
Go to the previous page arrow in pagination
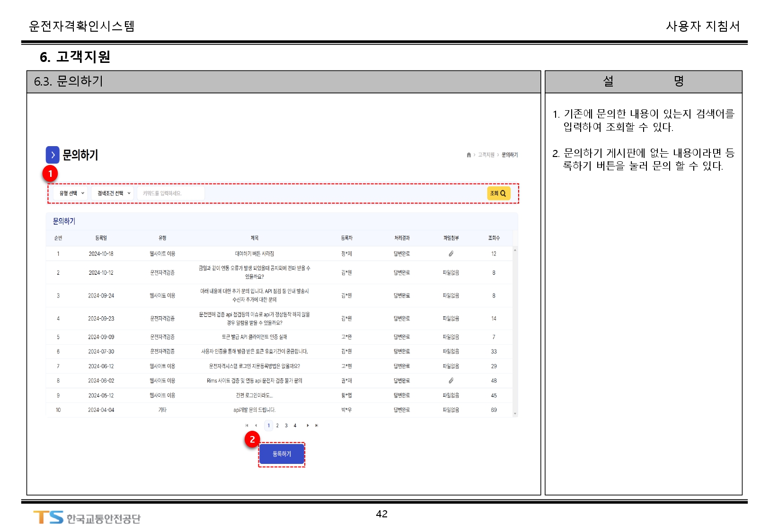256,426
